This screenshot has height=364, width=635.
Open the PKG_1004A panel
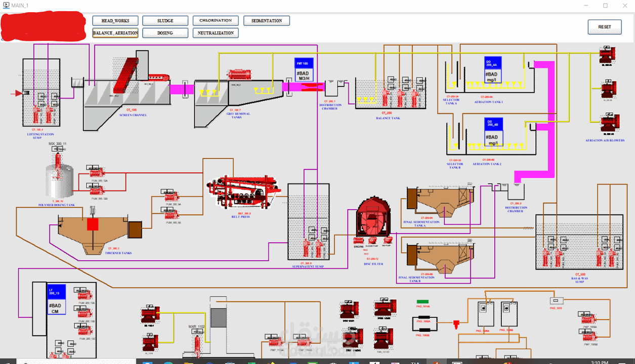[485, 313]
